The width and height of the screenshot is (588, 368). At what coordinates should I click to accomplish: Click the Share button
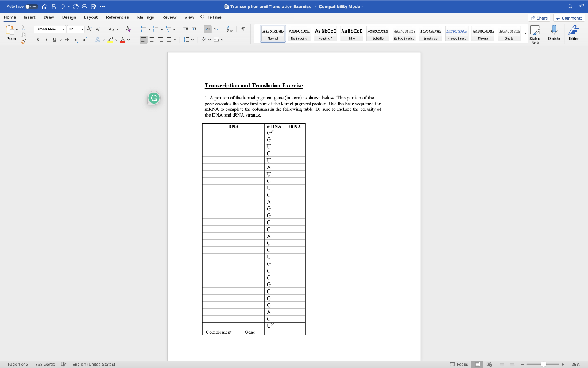pos(539,18)
